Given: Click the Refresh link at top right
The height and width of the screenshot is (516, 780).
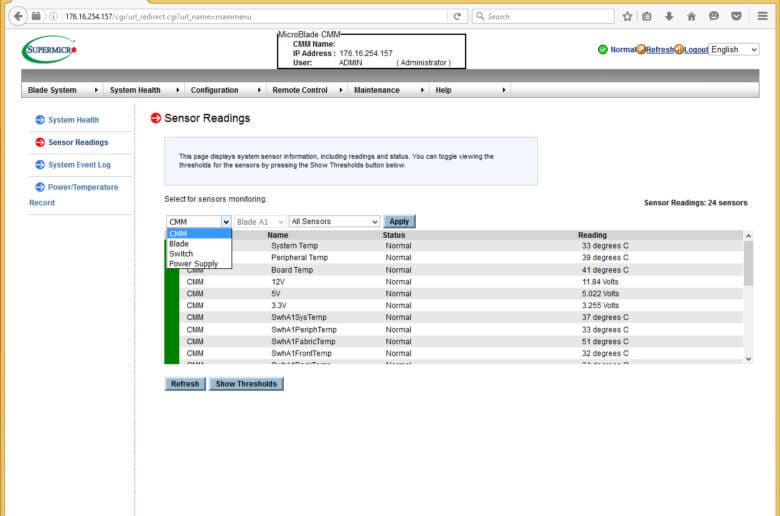Looking at the screenshot, I should (660, 50).
